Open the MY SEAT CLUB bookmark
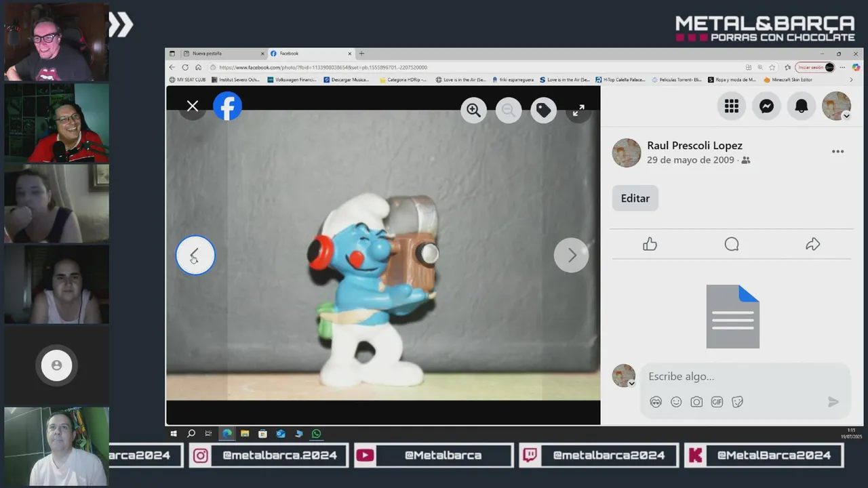This screenshot has height=488, width=868. coord(188,79)
